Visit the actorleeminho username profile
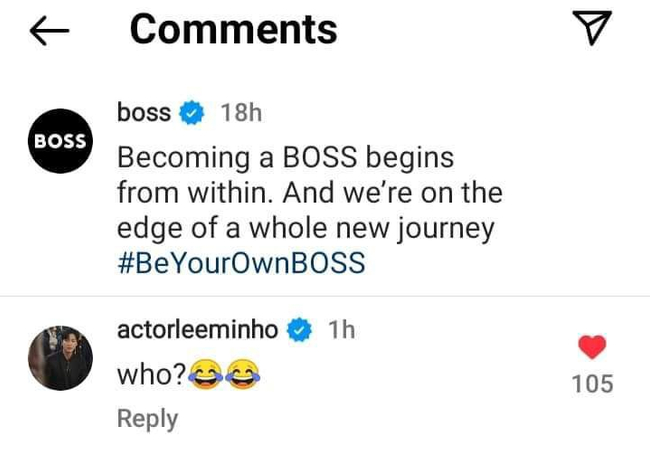The image size is (650, 474). click(198, 331)
